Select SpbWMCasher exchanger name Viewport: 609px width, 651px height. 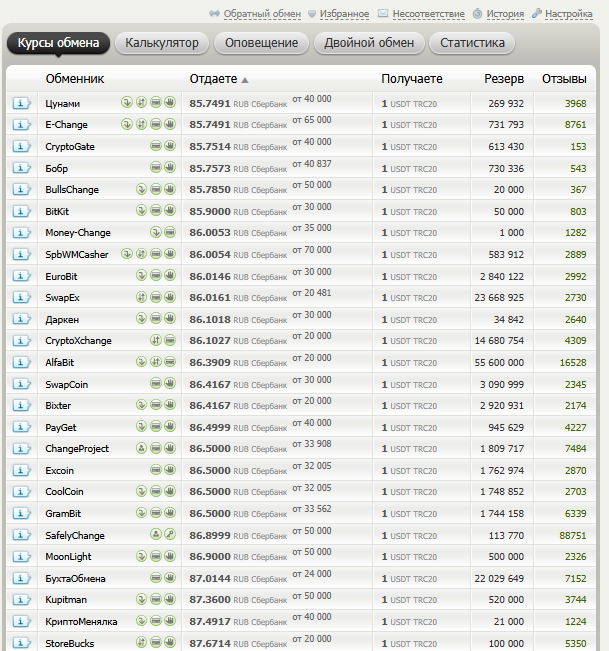(x=77, y=255)
